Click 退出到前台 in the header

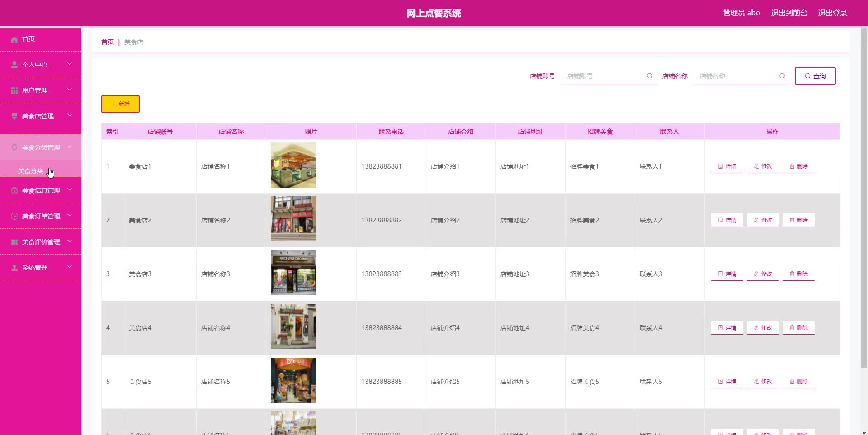[x=789, y=13]
